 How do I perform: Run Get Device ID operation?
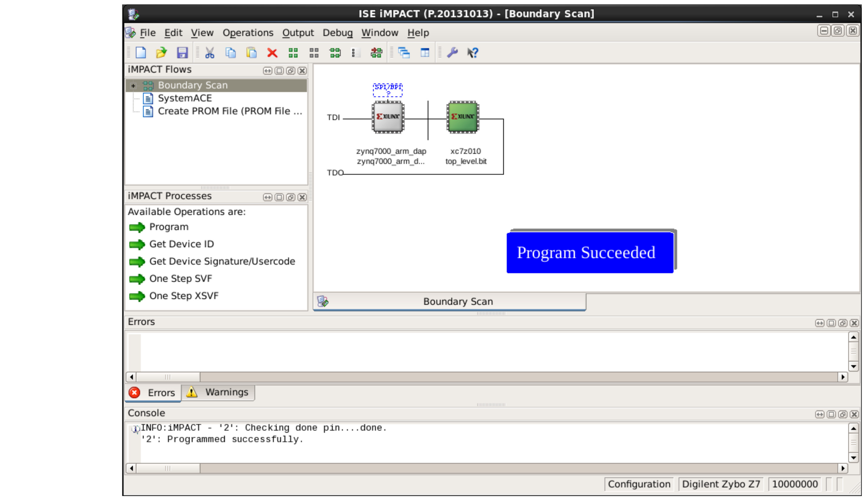pyautogui.click(x=182, y=244)
